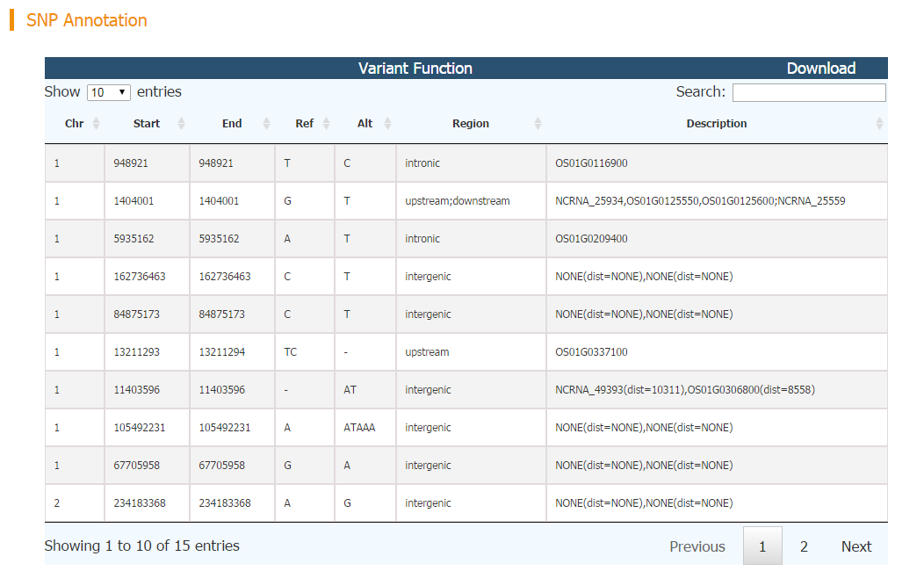
Task: Select End value 13211294
Action: click(x=221, y=351)
